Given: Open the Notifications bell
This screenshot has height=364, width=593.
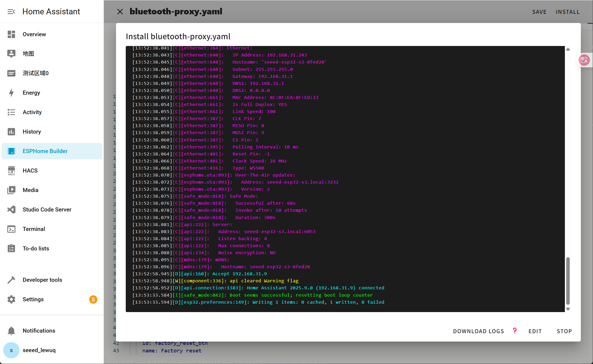Looking at the screenshot, I should (11, 331).
